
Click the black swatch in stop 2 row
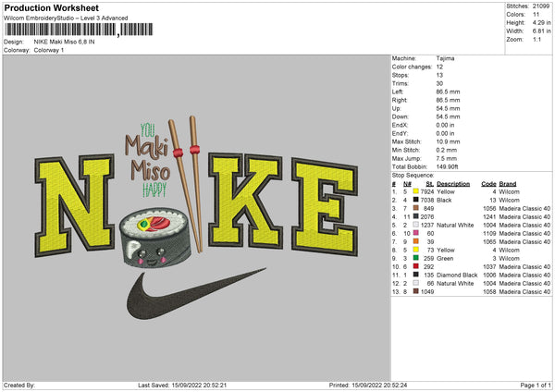pyautogui.click(x=416, y=200)
